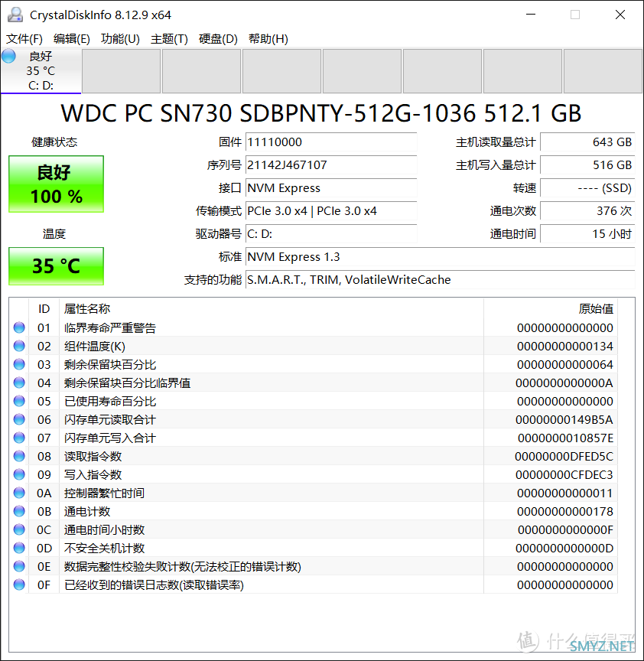Click the ID column header

point(44,308)
